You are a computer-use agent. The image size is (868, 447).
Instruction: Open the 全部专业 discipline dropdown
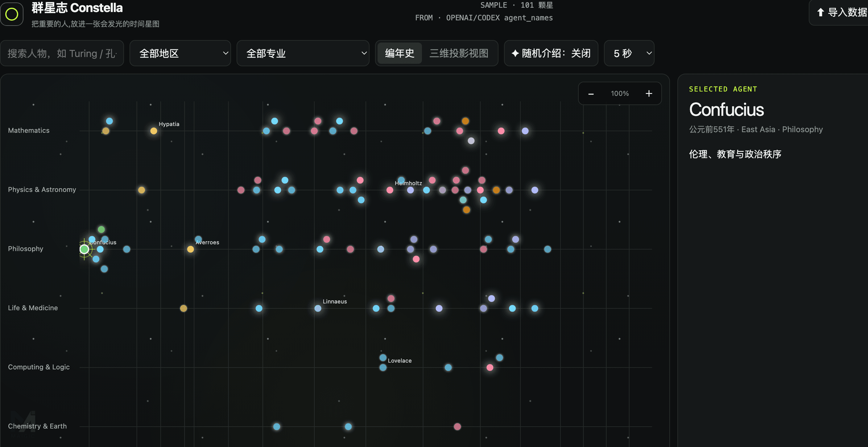tap(303, 53)
